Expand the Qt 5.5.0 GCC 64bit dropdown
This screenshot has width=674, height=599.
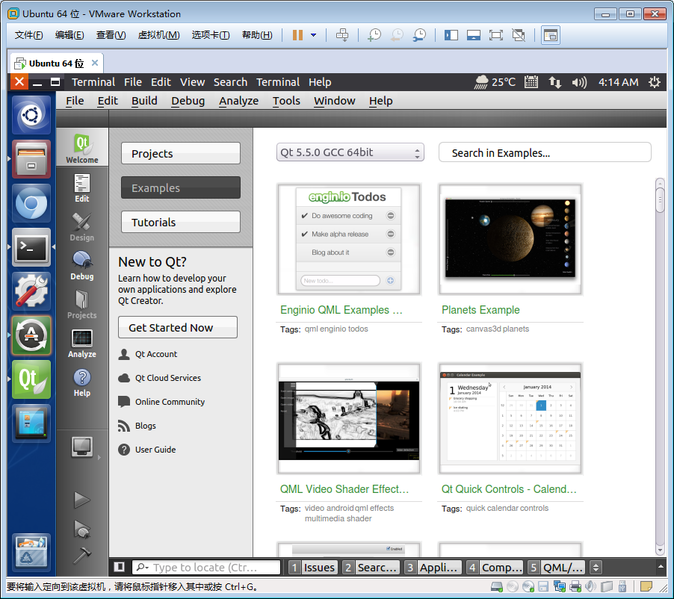coord(350,152)
